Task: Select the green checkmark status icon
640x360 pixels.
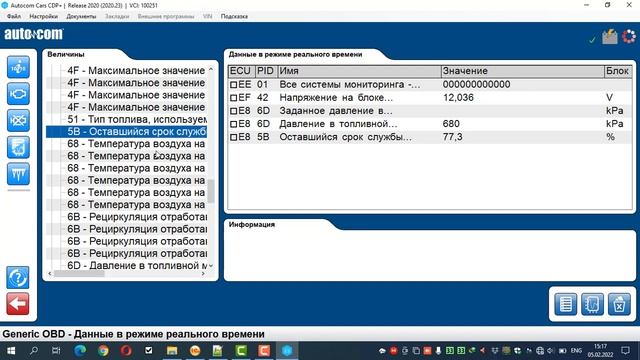Action: (592, 39)
